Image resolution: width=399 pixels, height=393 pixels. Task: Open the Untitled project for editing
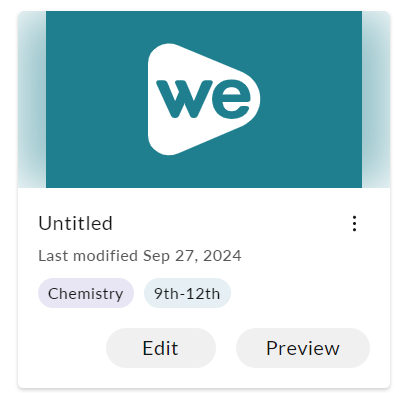tap(161, 348)
